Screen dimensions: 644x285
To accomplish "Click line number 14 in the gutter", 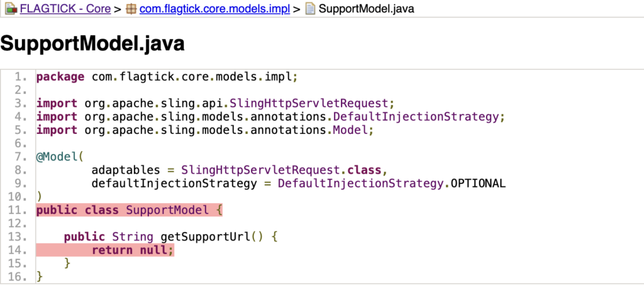I will [19, 250].
